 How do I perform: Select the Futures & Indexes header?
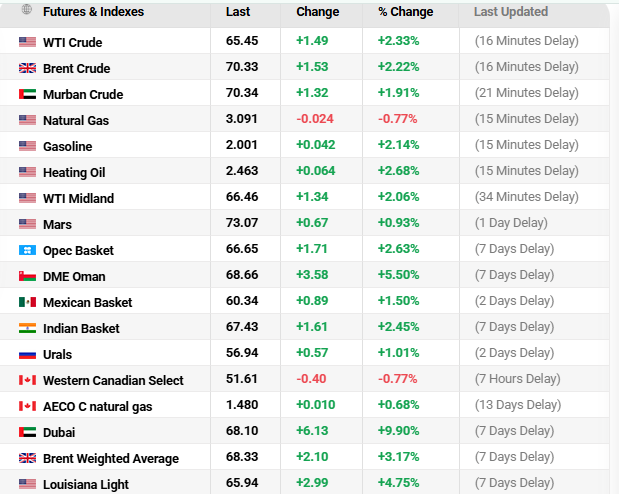click(93, 12)
